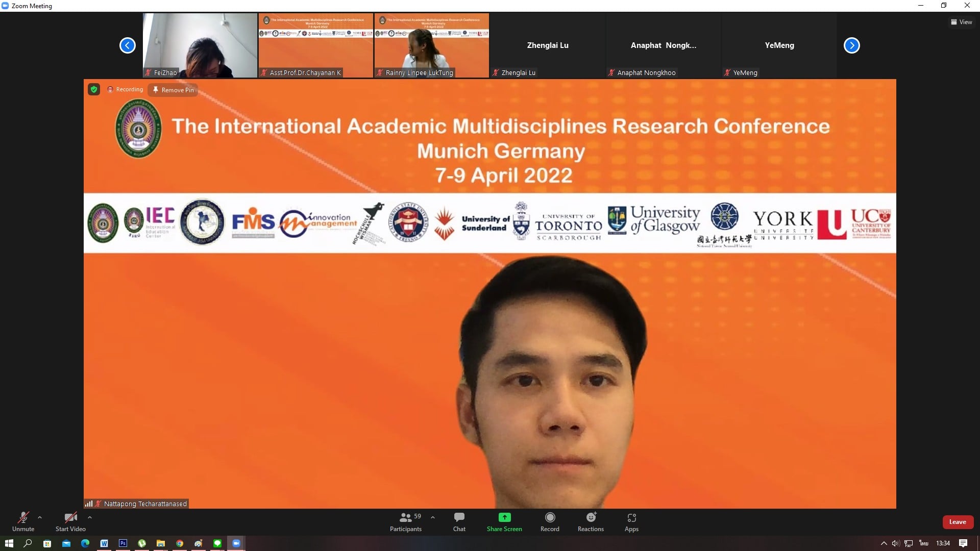This screenshot has height=551, width=980.
Task: Remove Pin from pinned video
Action: tap(173, 90)
